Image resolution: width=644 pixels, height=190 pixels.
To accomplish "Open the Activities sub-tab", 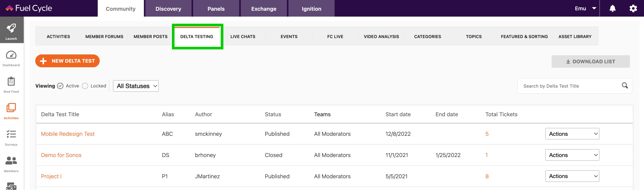I will 58,37.
